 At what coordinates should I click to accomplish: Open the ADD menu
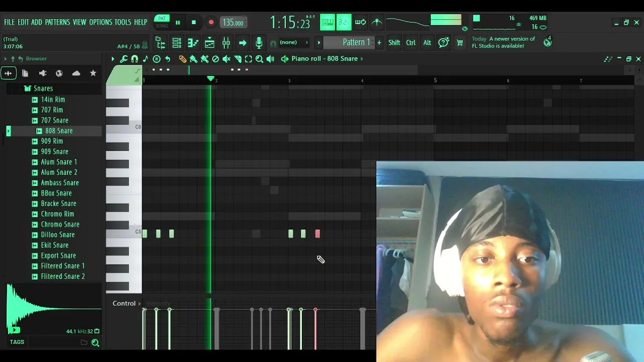click(x=37, y=22)
